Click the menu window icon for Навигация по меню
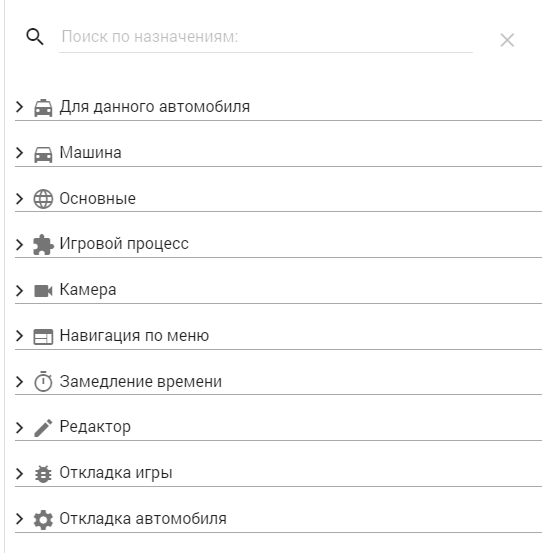 coord(43,336)
